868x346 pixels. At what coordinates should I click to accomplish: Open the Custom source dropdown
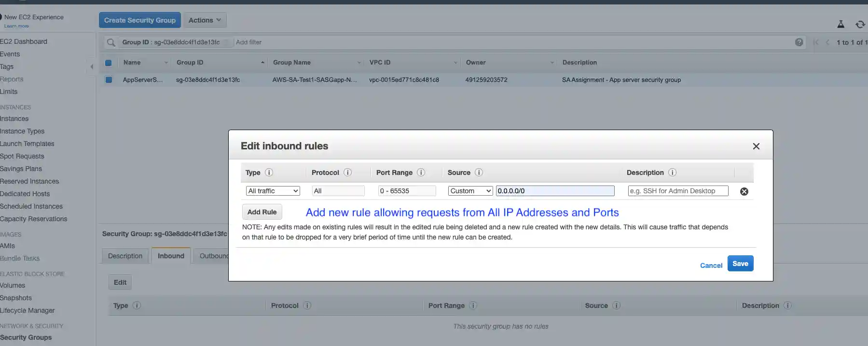(x=470, y=191)
